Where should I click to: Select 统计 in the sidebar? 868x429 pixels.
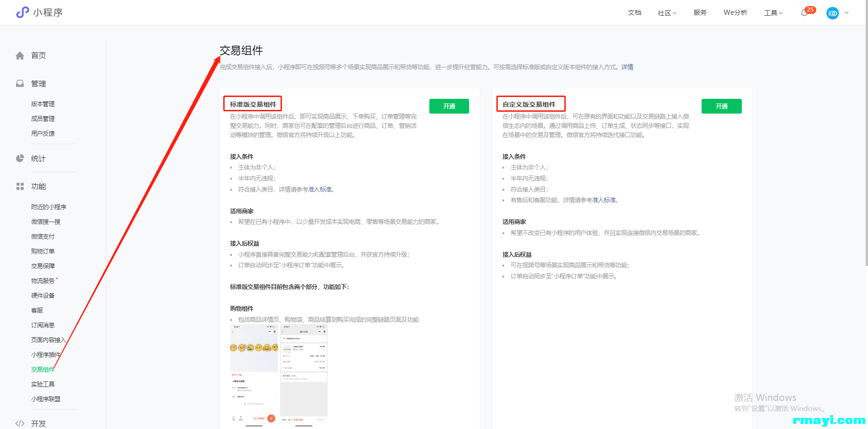point(38,158)
